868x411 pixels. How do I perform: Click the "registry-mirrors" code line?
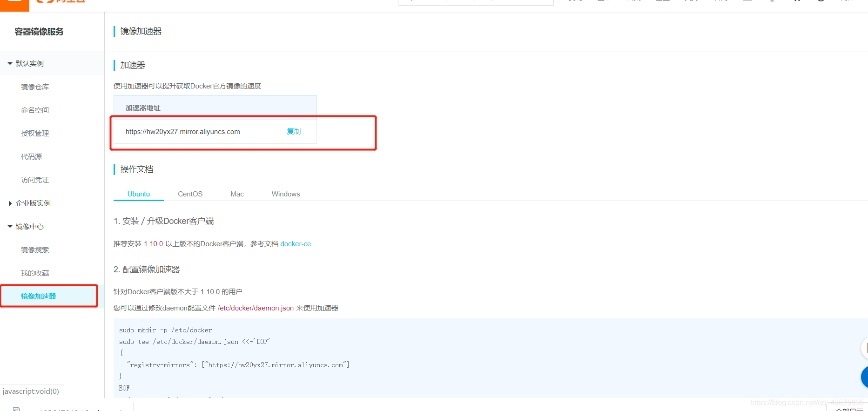238,365
